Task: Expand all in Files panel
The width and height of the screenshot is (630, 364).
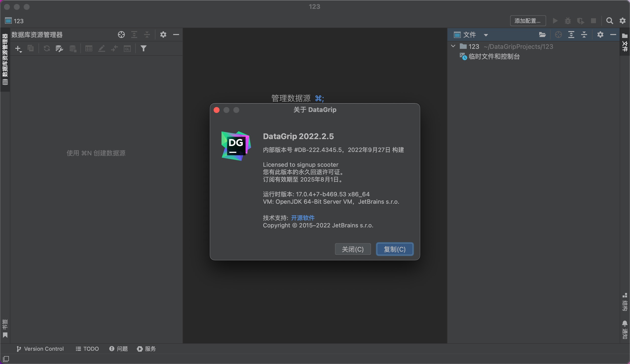Action: click(571, 35)
